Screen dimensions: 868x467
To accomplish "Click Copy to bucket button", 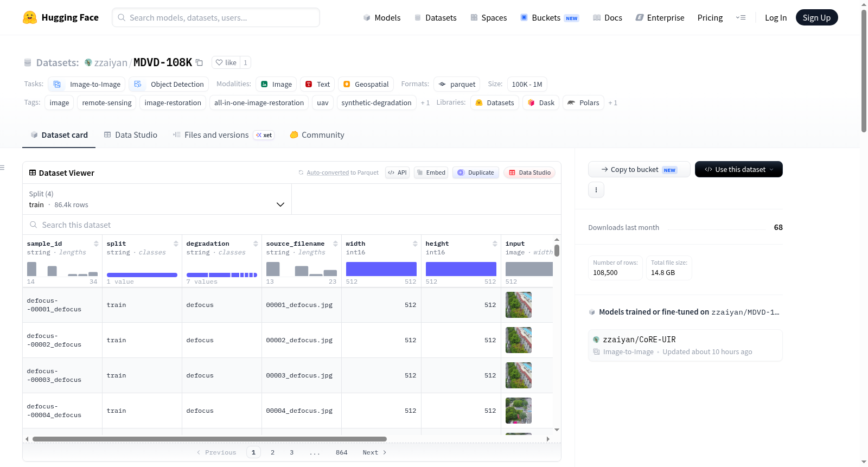I will tap(639, 169).
